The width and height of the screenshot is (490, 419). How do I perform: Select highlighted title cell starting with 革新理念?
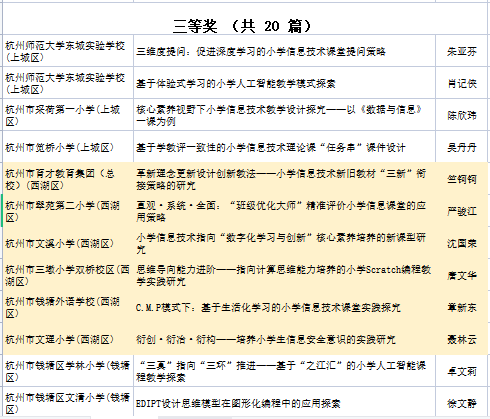tap(284, 179)
